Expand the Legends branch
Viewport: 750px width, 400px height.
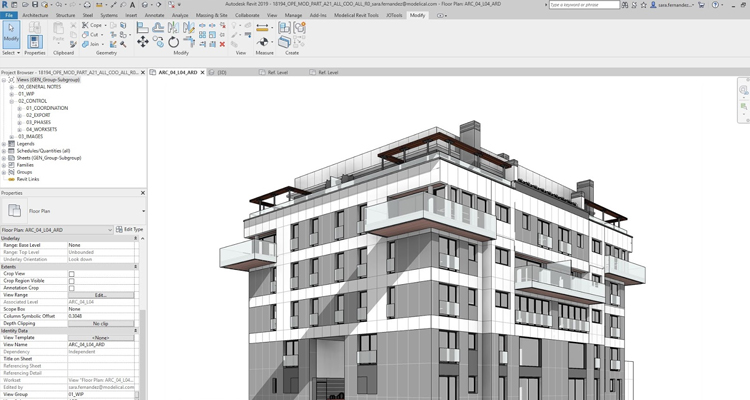pyautogui.click(x=4, y=144)
